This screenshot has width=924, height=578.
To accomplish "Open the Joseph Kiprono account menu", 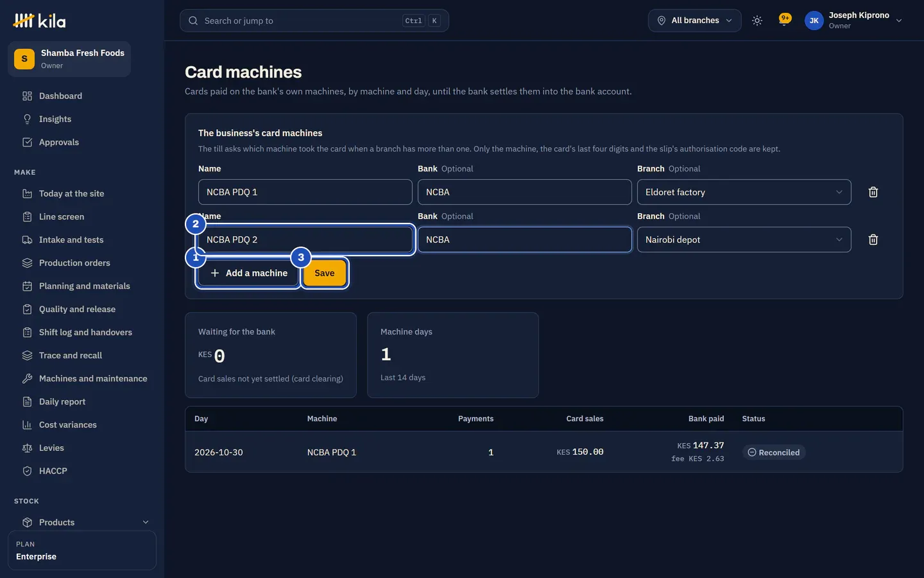I will coord(853,21).
